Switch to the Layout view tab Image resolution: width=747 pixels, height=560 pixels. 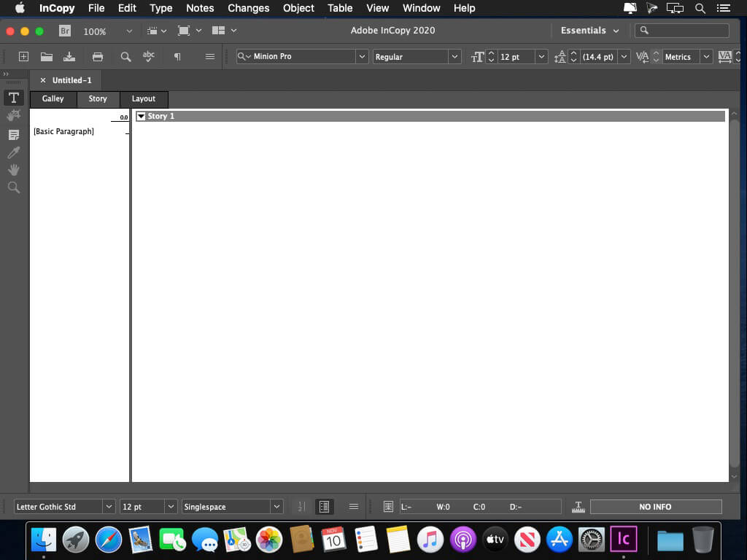point(143,98)
